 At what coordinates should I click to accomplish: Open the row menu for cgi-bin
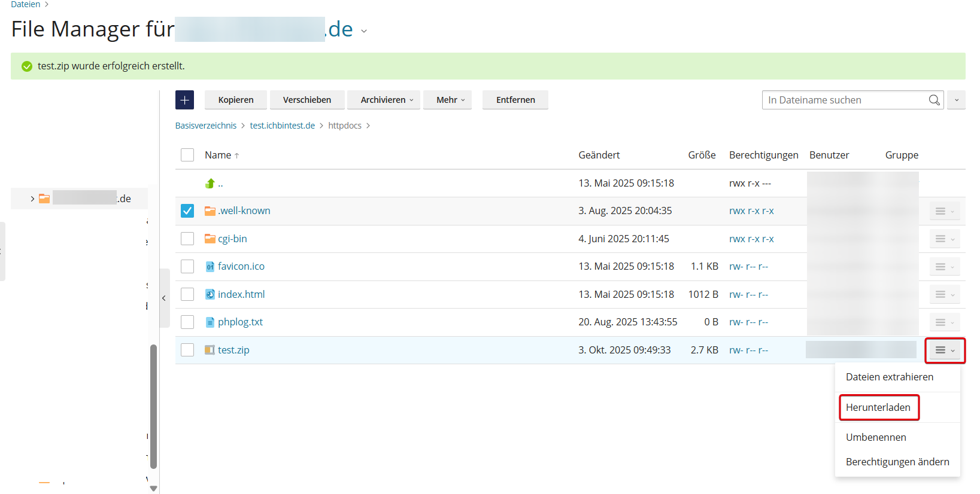click(x=945, y=239)
